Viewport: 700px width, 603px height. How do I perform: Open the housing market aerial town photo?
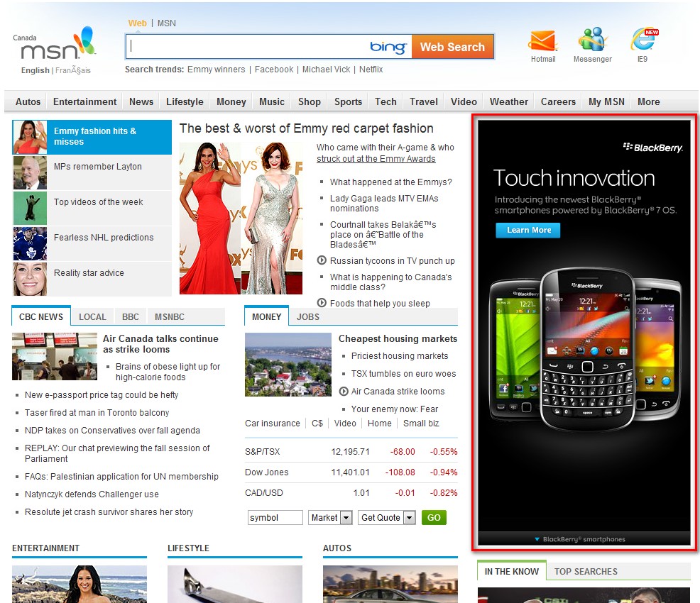(288, 365)
